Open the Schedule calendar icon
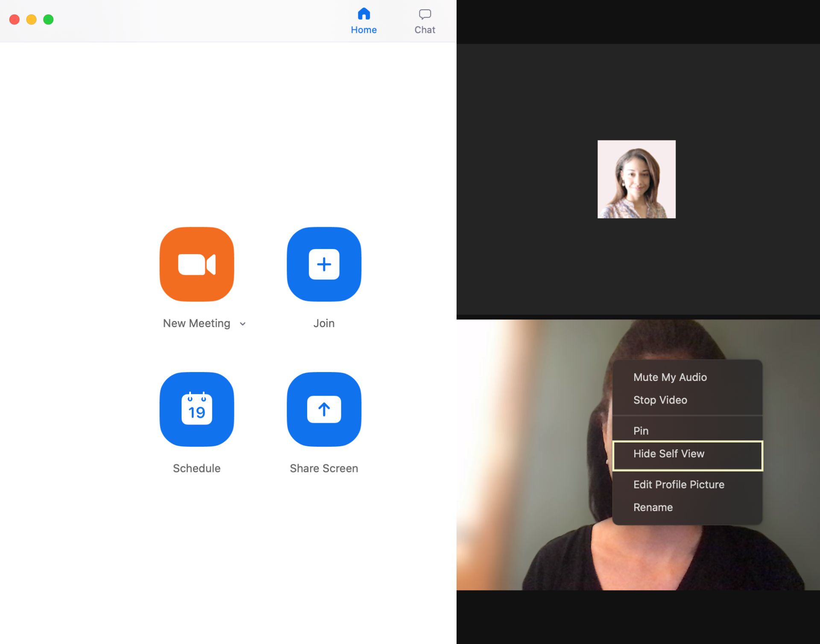 tap(196, 409)
